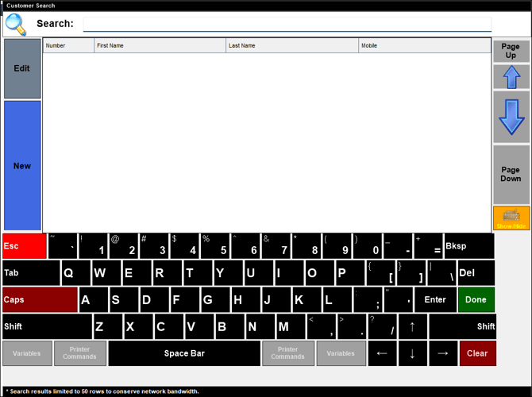Tap the number 8 key
The height and width of the screenshot is (397, 532).
tap(306, 246)
